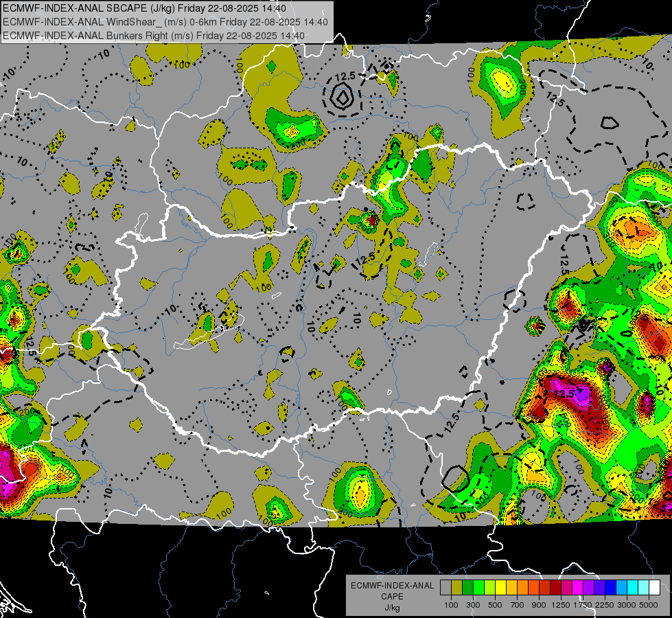Click the yellow-green legend swatch before 500
The height and width of the screenshot is (618, 672).
click(x=490, y=587)
